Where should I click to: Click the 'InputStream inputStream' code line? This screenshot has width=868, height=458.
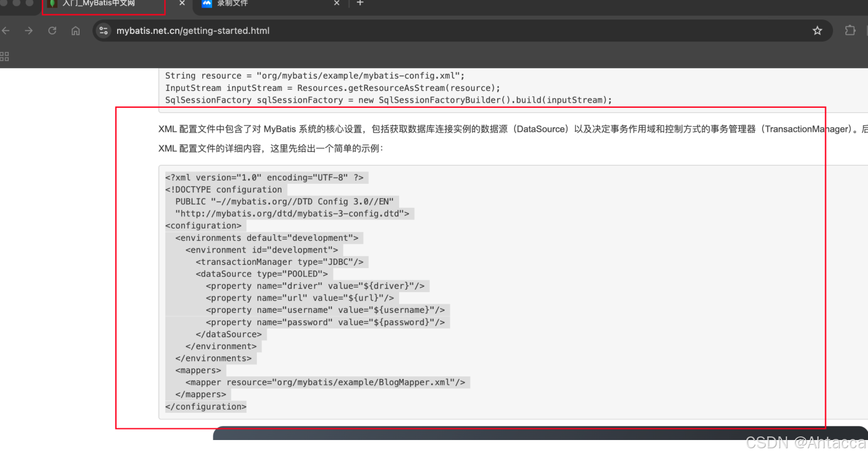[333, 88]
